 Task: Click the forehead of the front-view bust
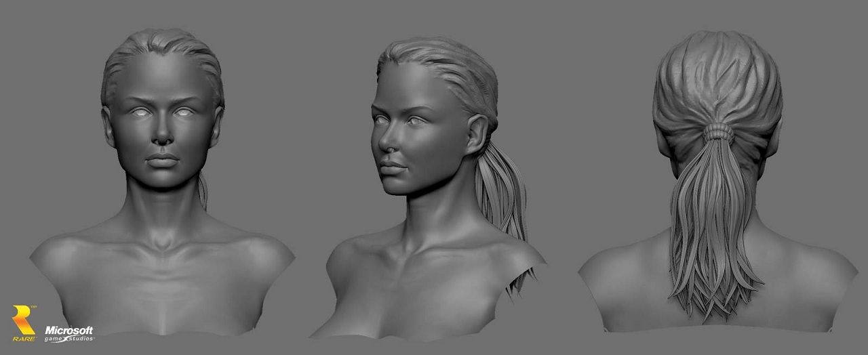coord(162,78)
